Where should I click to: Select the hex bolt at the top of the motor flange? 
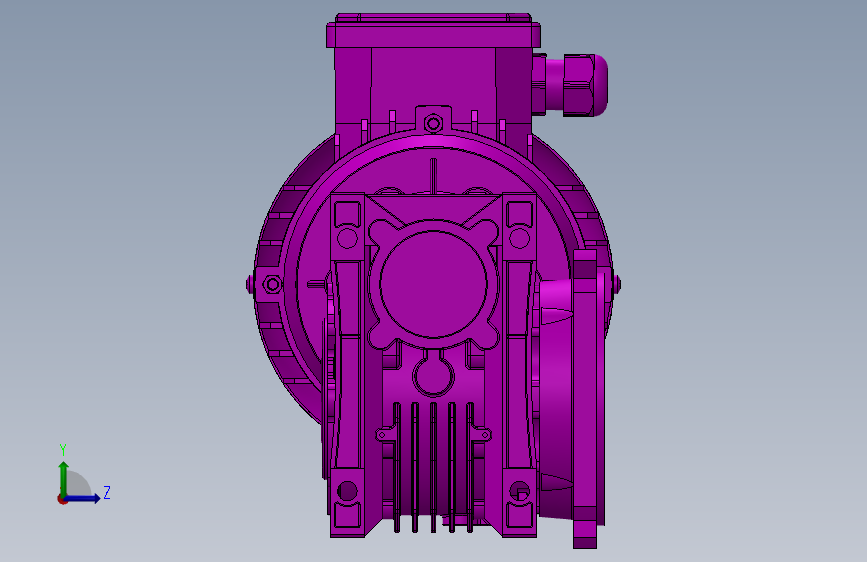(434, 123)
